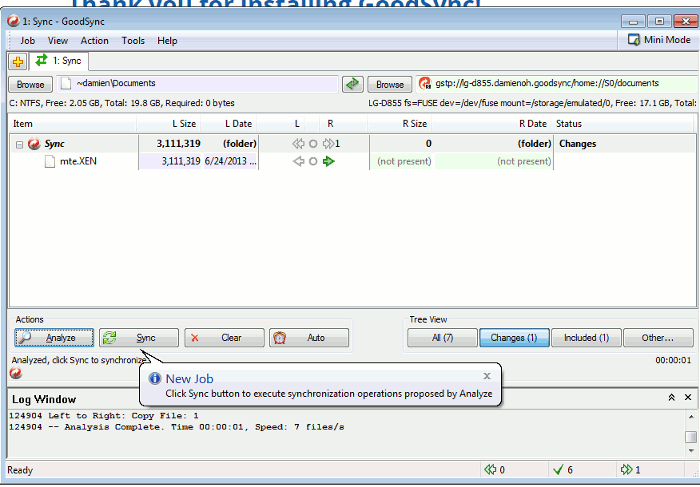Click the Sync button
Image resolution: width=700 pixels, height=487 pixels.
[139, 338]
